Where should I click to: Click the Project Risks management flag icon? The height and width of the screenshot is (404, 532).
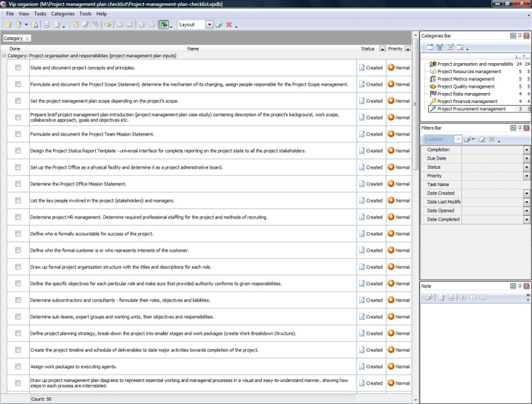click(x=432, y=94)
